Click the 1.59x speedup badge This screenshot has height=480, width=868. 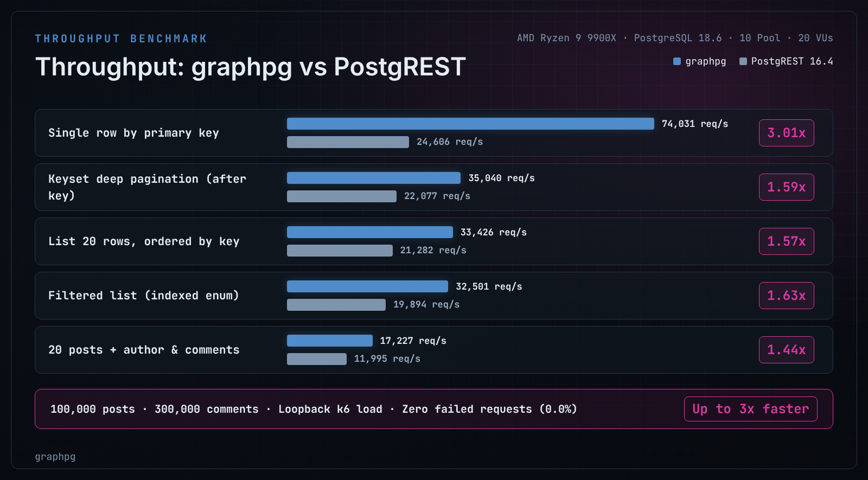[787, 187]
